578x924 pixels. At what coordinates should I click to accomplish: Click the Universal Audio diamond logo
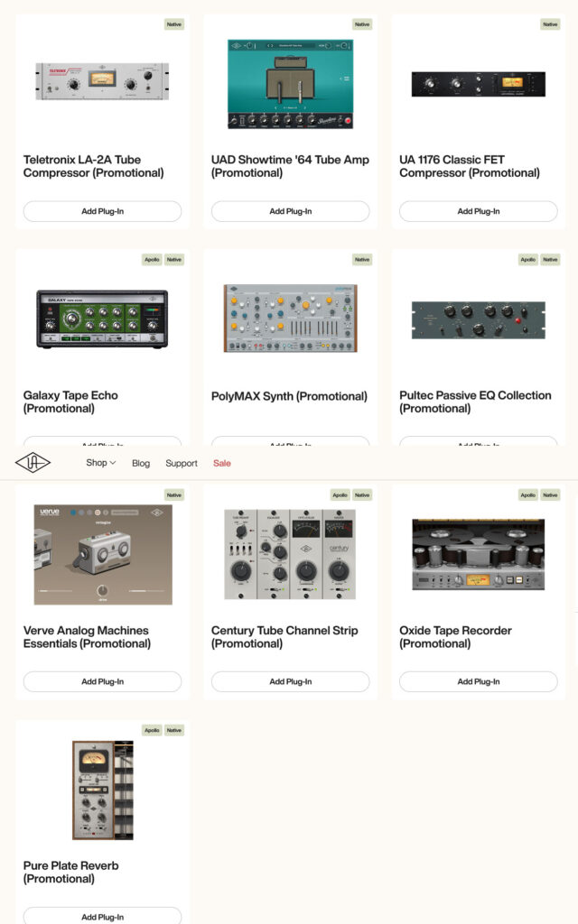click(33, 463)
